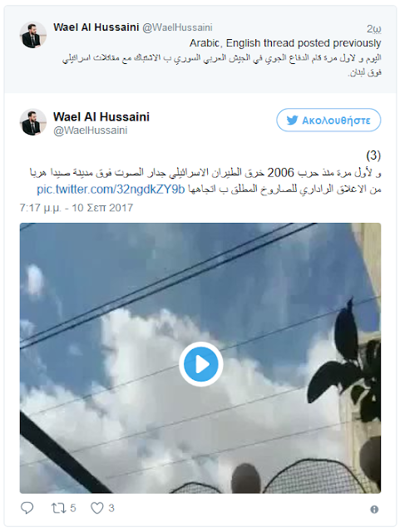Open the pic.twitter.com/32ngdkZY9b link
The image size is (400, 532).
[x=111, y=189]
